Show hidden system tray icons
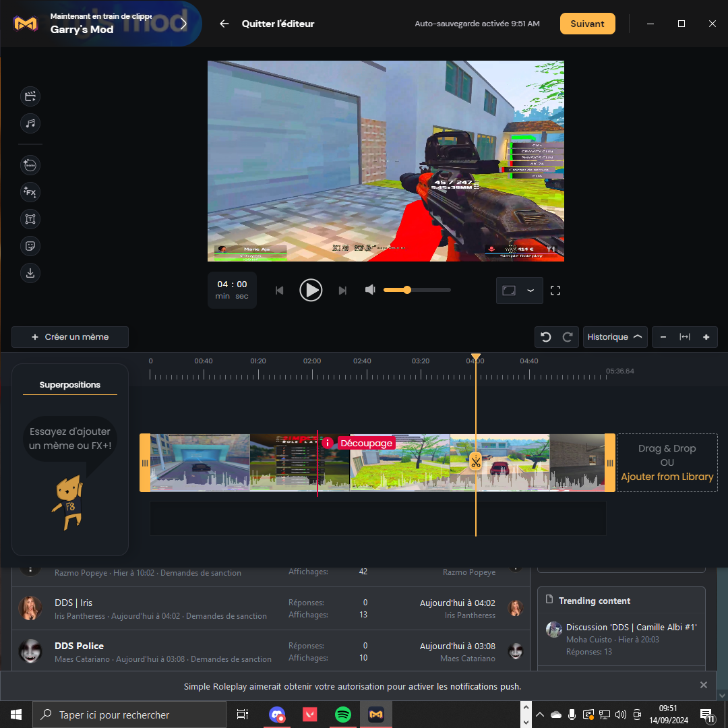 539,715
